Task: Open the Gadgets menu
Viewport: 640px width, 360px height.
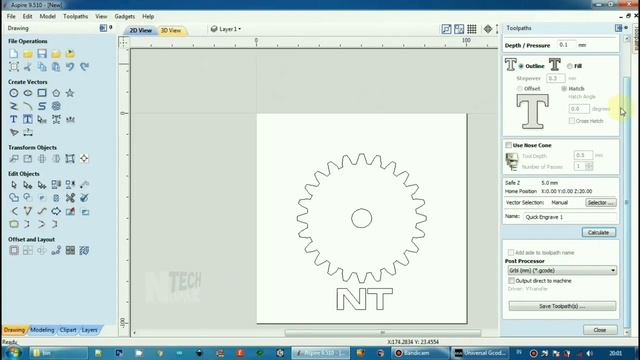Action: [124, 16]
